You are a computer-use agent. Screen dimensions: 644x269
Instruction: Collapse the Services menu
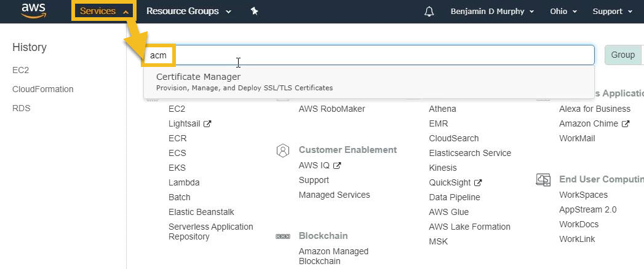[105, 11]
